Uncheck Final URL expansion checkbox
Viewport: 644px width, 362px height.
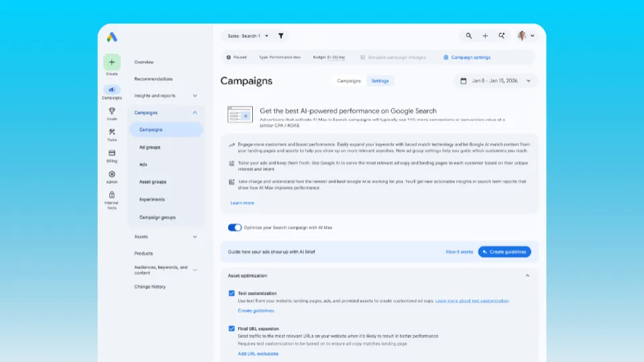(x=231, y=328)
